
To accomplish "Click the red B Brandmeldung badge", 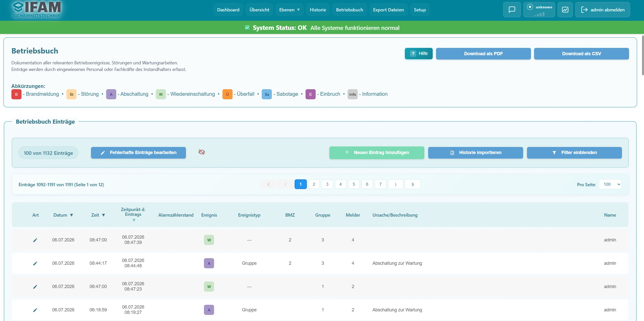I will tap(16, 94).
